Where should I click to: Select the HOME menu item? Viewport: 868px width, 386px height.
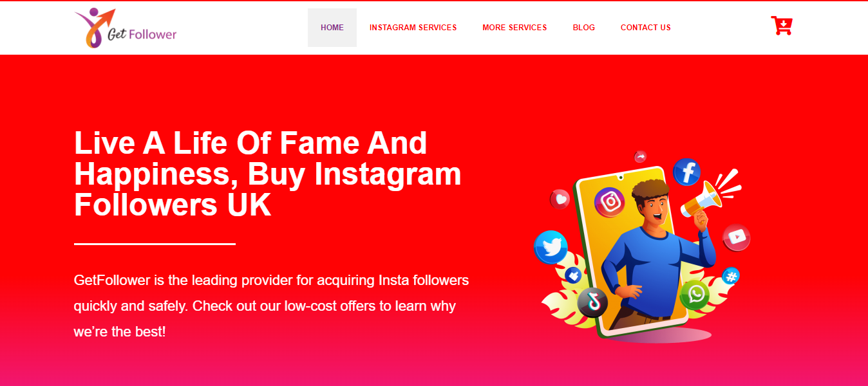(332, 28)
